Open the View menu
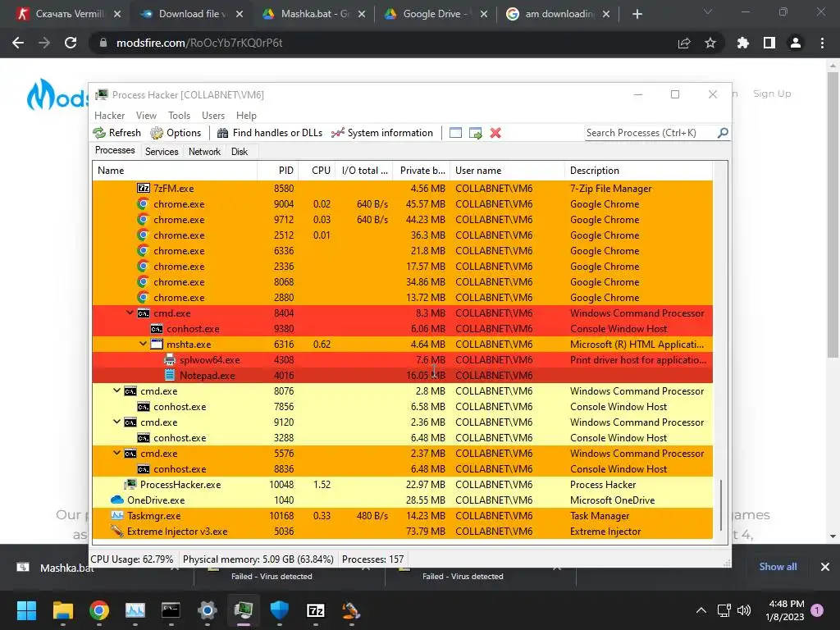This screenshot has height=630, width=840. pyautogui.click(x=146, y=116)
